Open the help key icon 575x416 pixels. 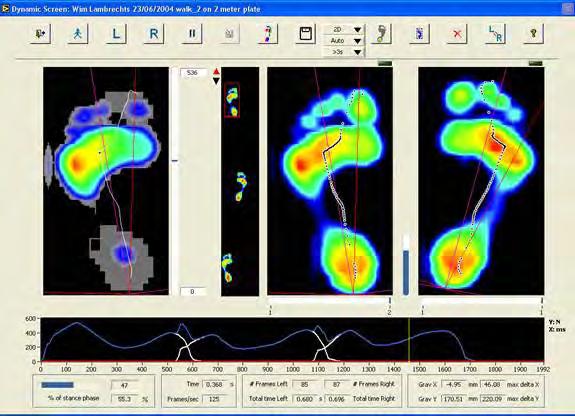533,34
